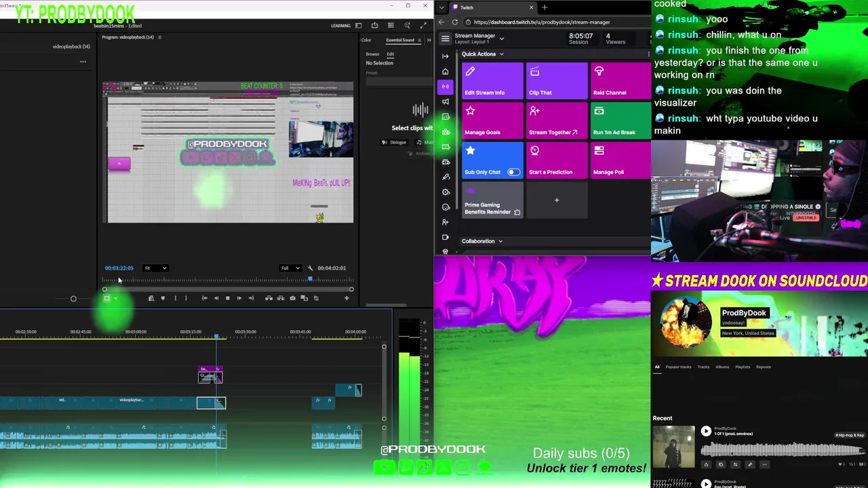Click the Extract button in Premiere monitor
This screenshot has height=488, width=868.
tap(280, 298)
